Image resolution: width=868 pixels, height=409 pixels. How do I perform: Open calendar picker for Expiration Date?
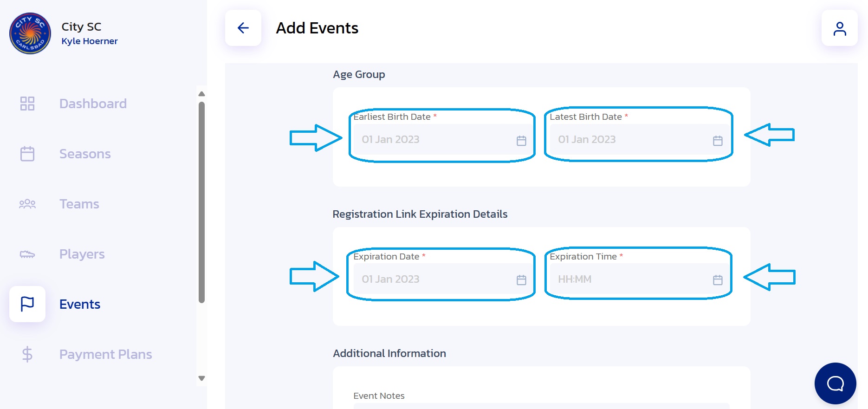point(521,279)
